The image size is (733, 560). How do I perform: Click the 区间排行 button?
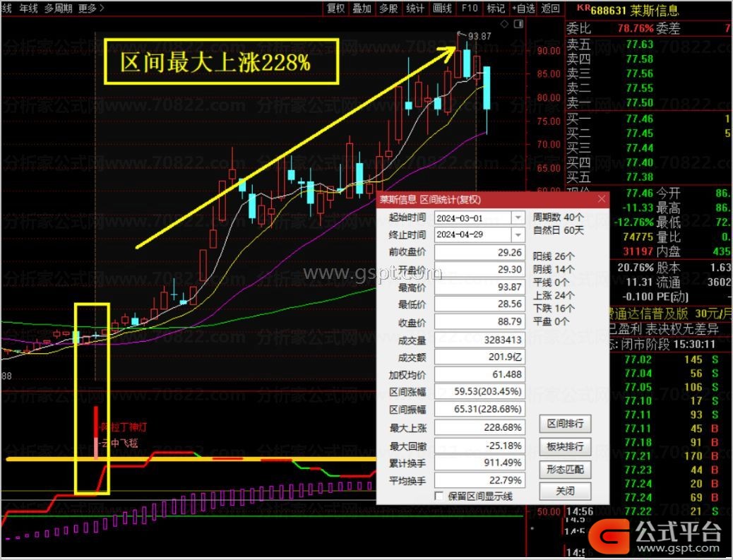pyautogui.click(x=565, y=424)
